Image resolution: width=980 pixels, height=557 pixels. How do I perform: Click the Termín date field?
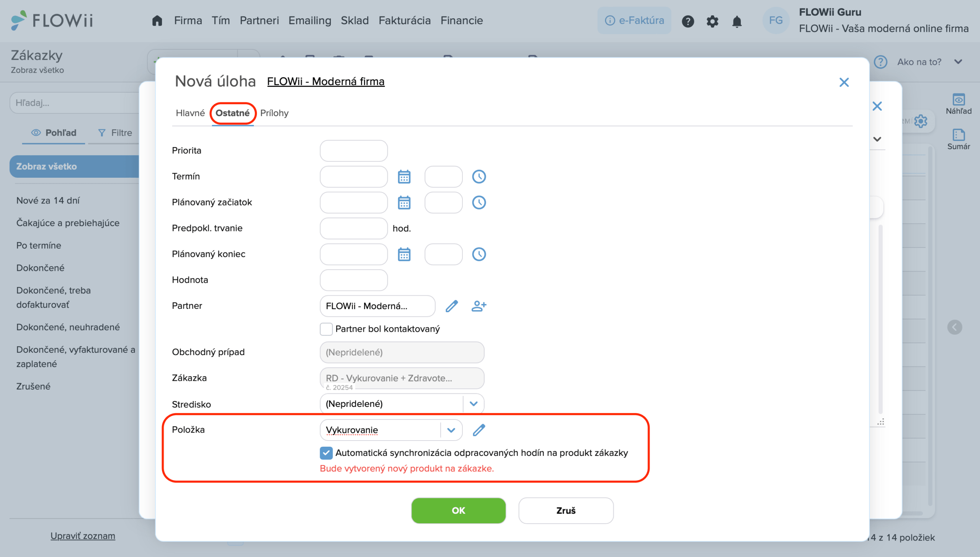coord(353,177)
